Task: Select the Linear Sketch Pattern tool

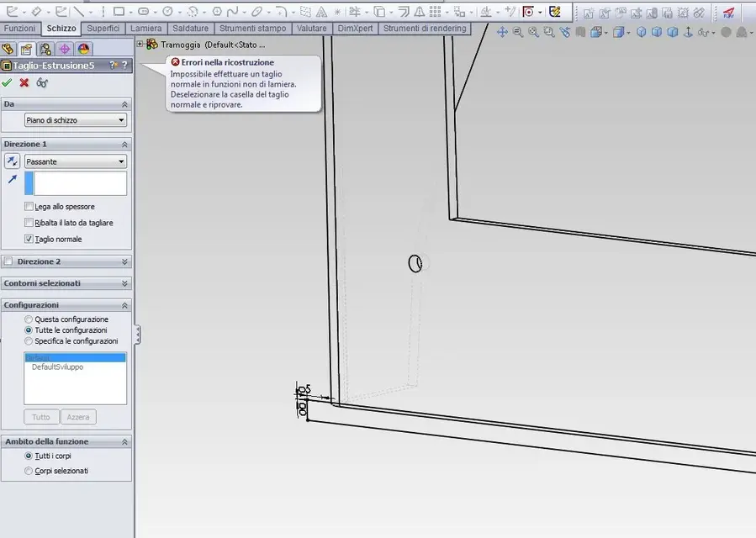Action: [435, 11]
